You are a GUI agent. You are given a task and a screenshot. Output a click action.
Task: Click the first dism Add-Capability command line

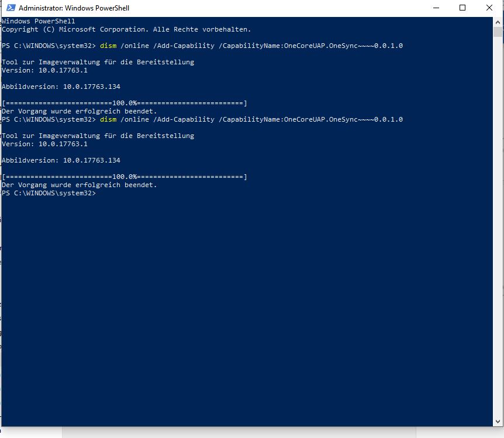pyautogui.click(x=202, y=46)
